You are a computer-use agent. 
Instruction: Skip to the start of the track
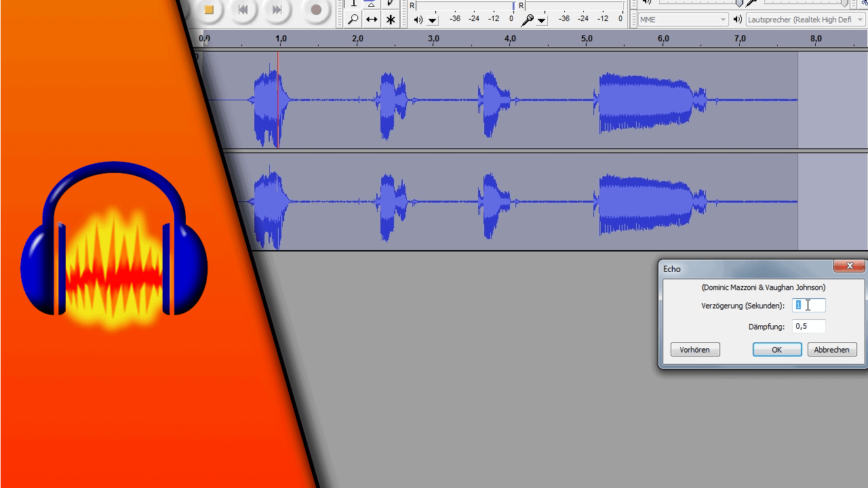[x=243, y=10]
